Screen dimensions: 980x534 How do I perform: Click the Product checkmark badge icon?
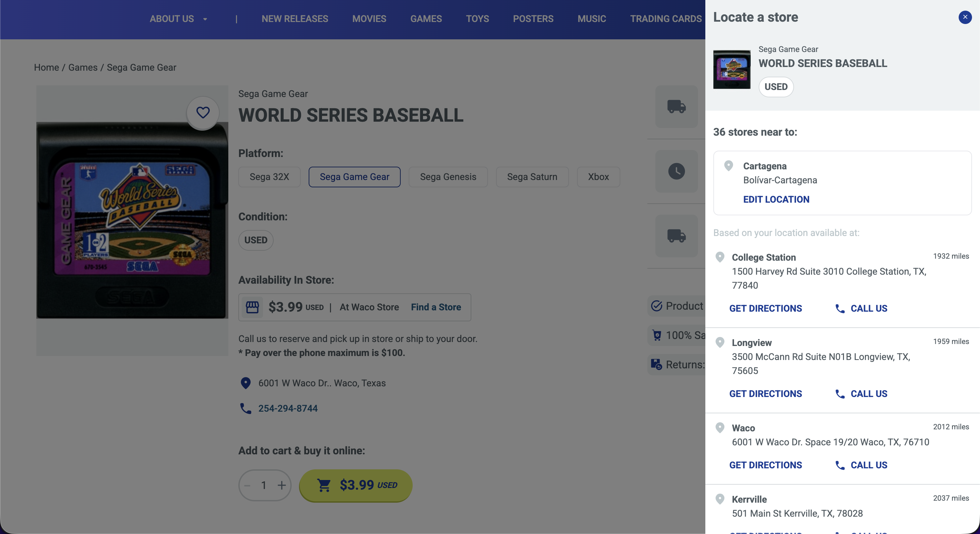[x=657, y=306]
